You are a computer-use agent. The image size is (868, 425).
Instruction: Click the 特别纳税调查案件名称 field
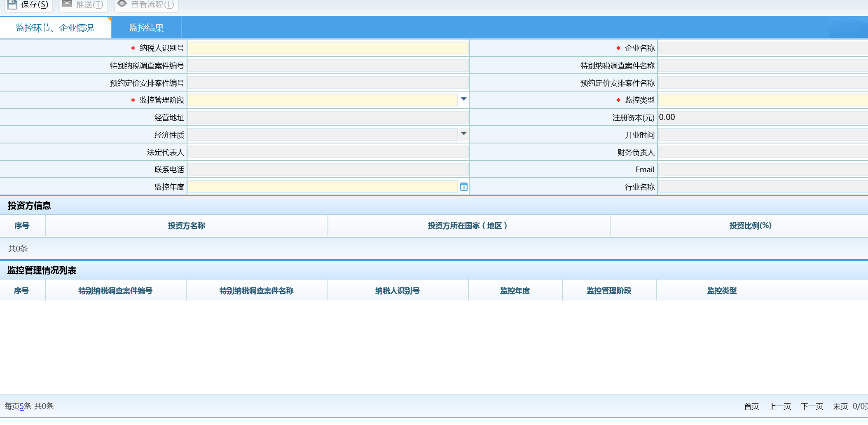(x=763, y=66)
